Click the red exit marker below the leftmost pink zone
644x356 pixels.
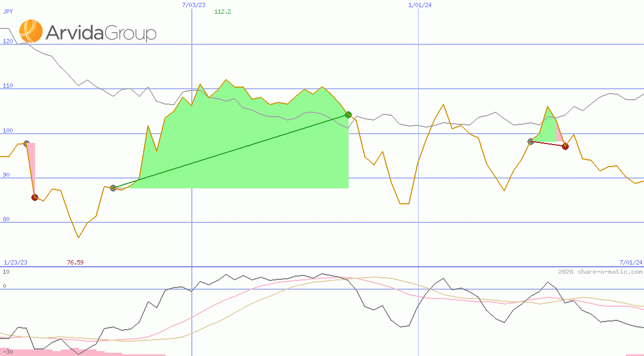pyautogui.click(x=35, y=197)
